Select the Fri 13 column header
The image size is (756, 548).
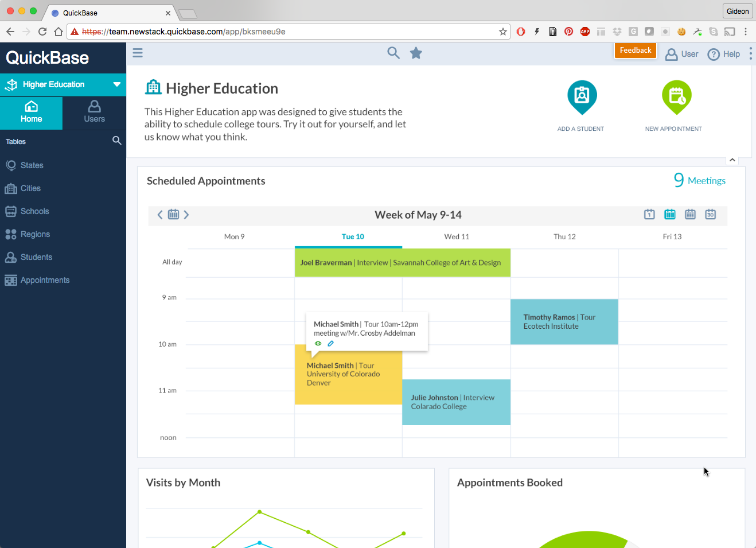(x=672, y=236)
